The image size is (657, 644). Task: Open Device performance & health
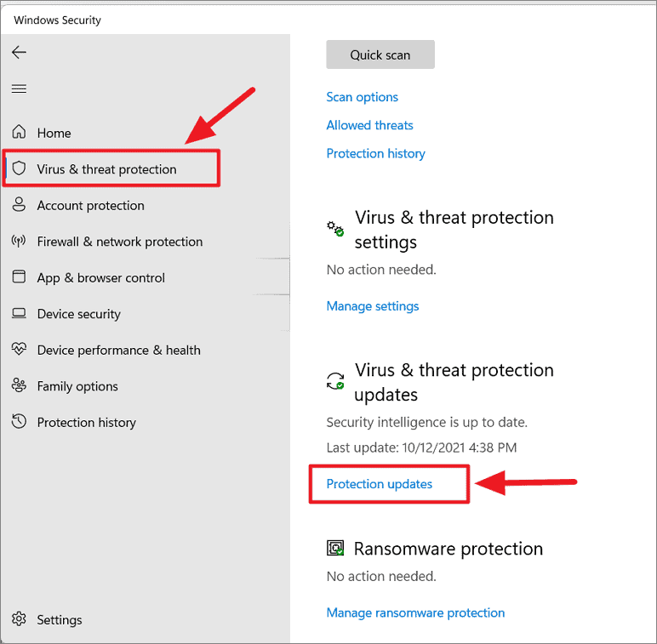click(119, 350)
